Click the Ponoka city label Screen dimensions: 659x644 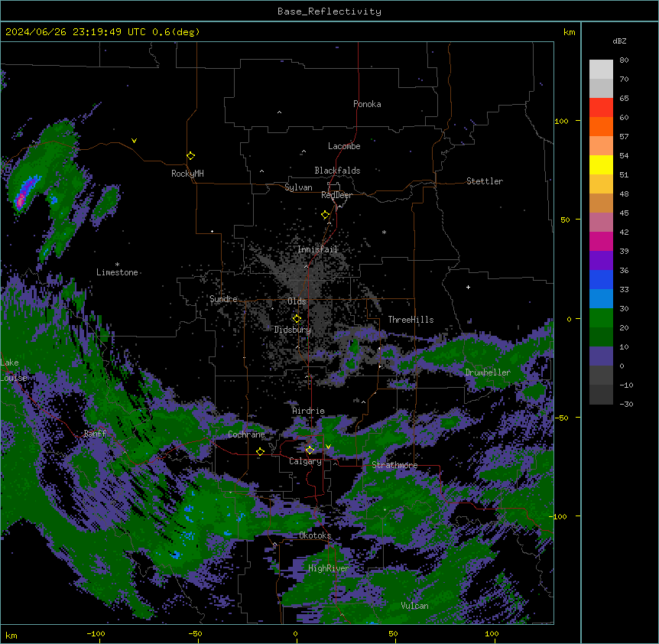(x=367, y=104)
